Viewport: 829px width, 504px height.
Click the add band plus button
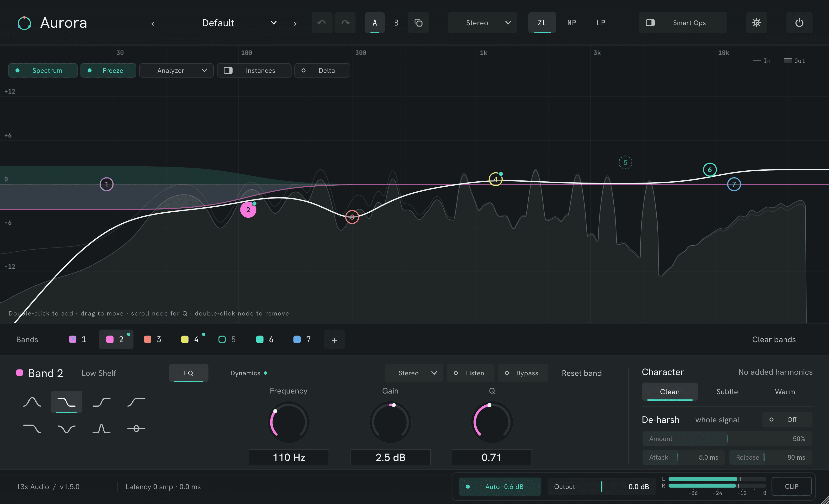tap(334, 340)
